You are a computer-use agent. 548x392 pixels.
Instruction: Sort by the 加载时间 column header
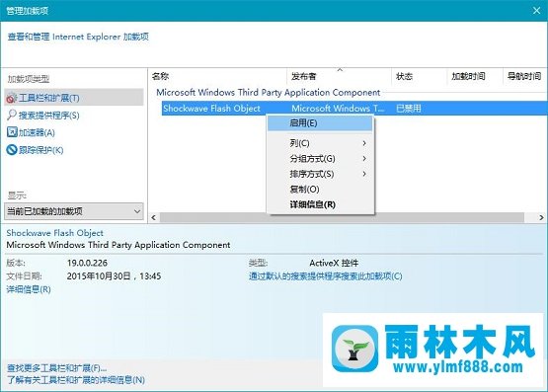(x=475, y=76)
